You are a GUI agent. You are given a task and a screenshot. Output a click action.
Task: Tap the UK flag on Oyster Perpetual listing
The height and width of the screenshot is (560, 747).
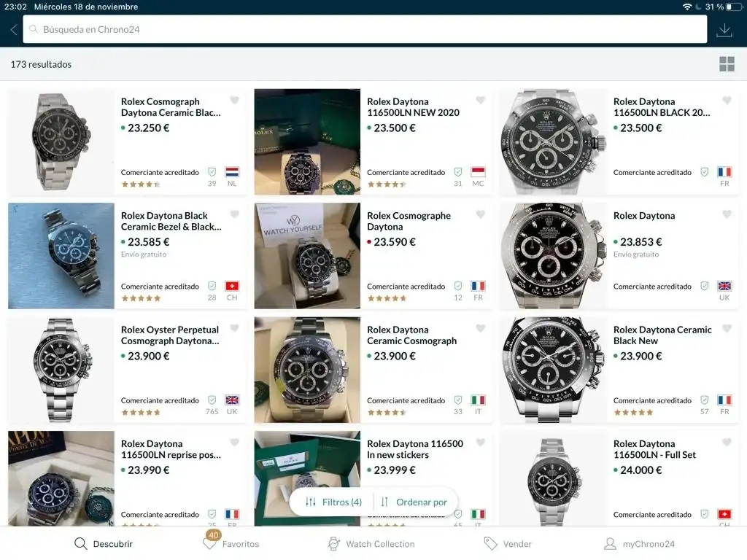[232, 400]
